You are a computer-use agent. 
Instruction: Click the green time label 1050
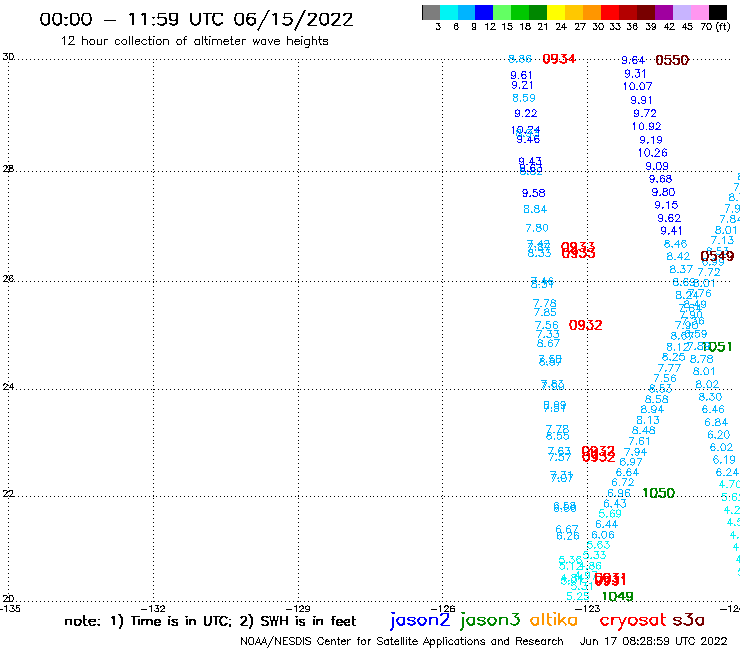pos(658,493)
